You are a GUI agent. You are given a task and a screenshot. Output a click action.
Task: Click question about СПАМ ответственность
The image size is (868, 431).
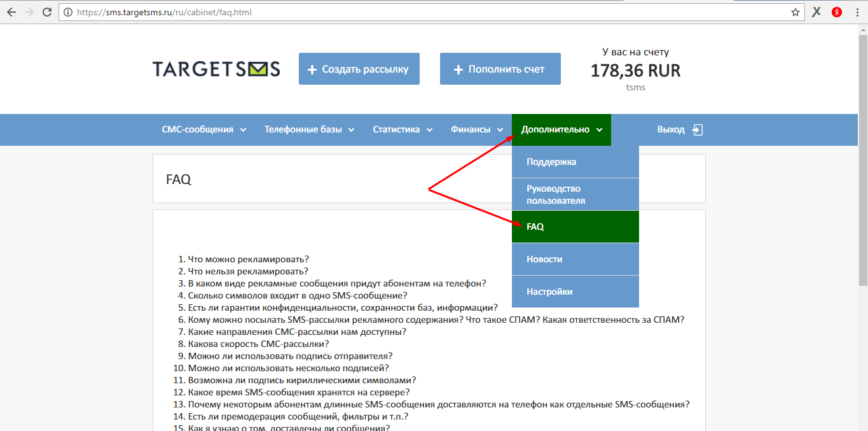436,320
